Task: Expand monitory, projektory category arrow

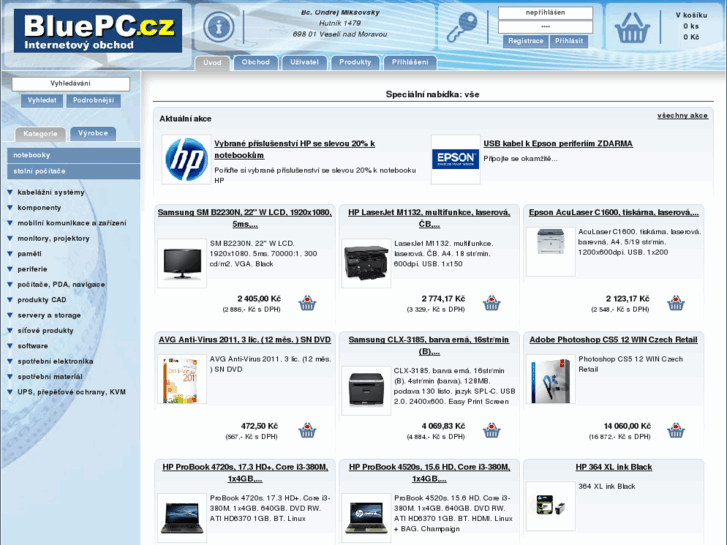Action: click(x=10, y=238)
